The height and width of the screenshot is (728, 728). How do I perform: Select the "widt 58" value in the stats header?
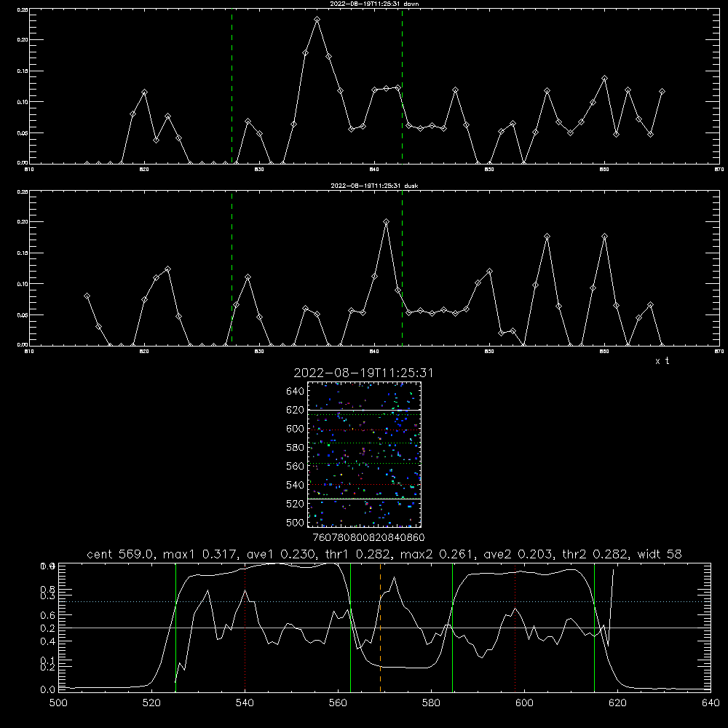[x=660, y=554]
